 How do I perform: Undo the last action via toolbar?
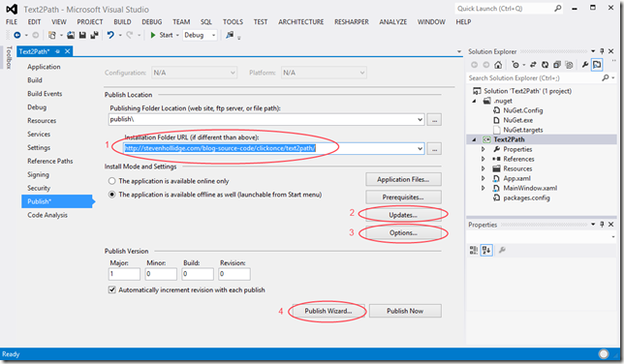click(x=110, y=35)
